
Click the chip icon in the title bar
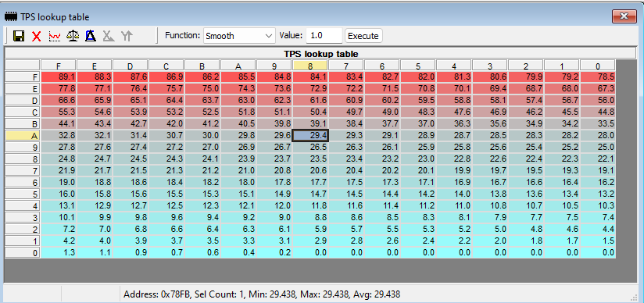pyautogui.click(x=11, y=17)
